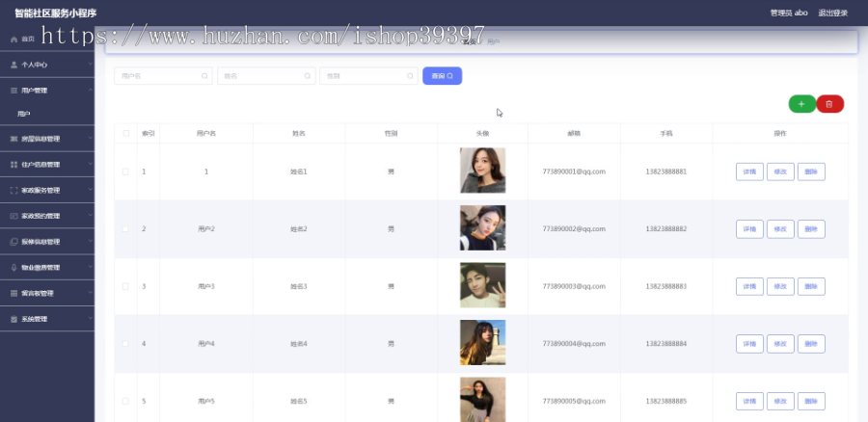Expand 留言板管理 using its chevron

[91, 293]
